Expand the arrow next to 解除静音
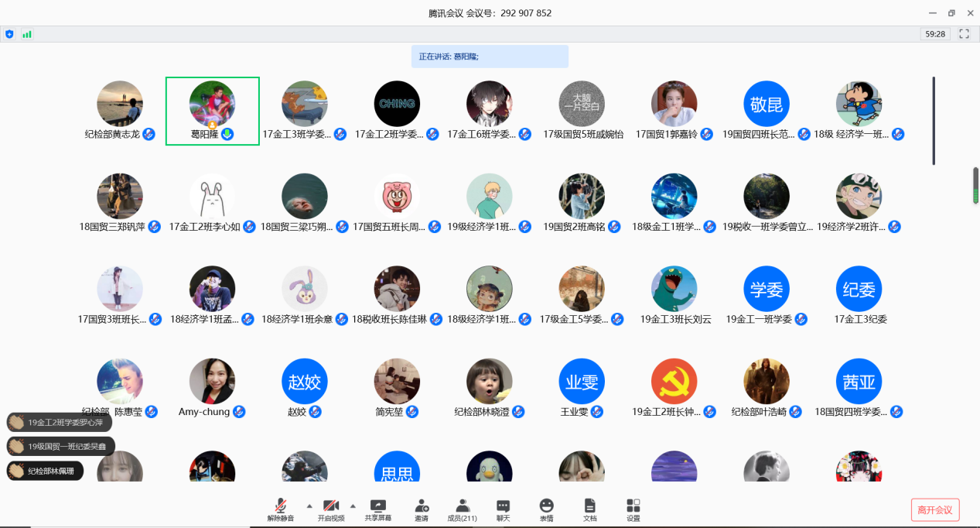 (309, 506)
